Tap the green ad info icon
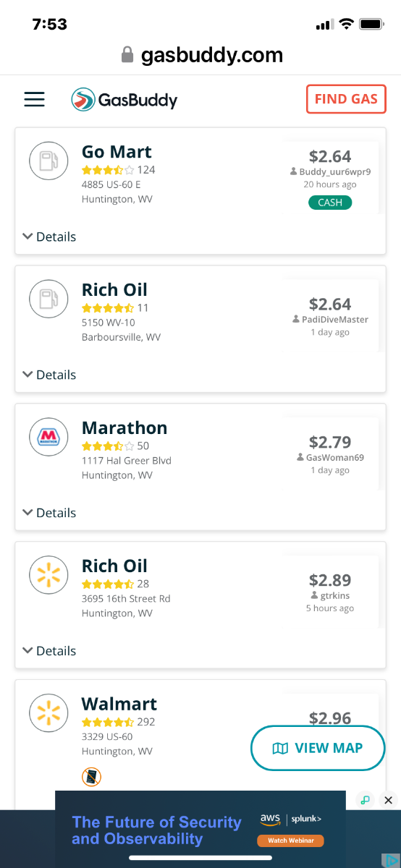Image resolution: width=401 pixels, height=868 pixels. 366,800
